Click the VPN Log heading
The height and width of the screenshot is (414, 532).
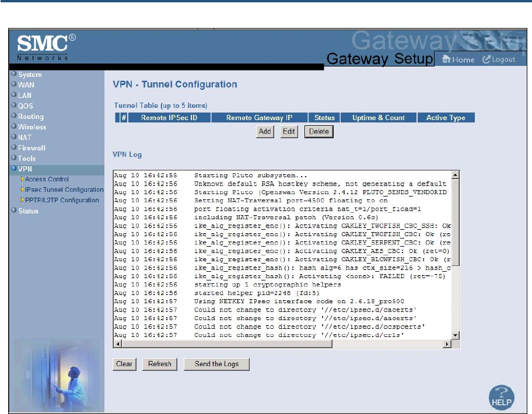click(x=127, y=155)
